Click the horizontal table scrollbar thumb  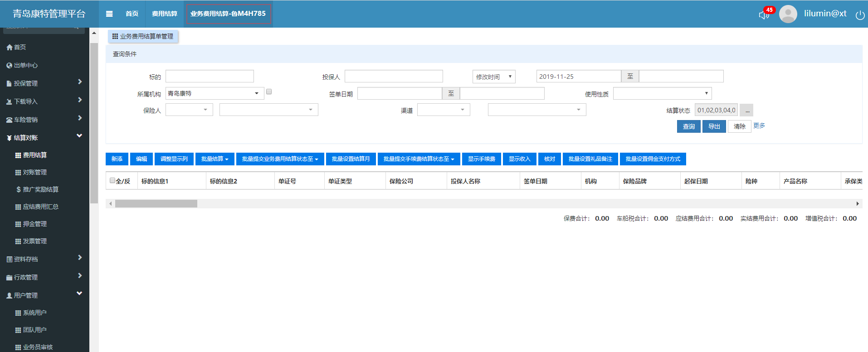(x=156, y=204)
